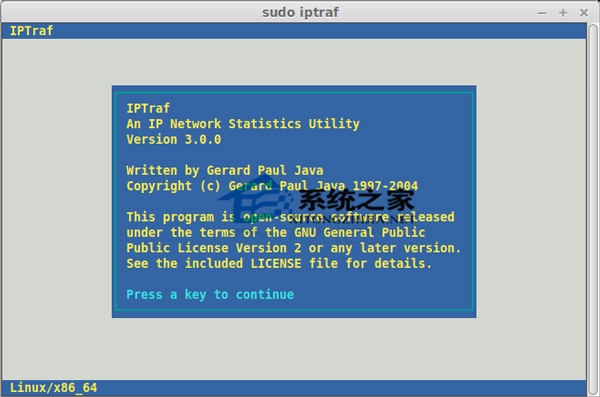Screen dimensions: 600x397
Task: Click 'This program is open-source software' line
Action: (x=290, y=217)
